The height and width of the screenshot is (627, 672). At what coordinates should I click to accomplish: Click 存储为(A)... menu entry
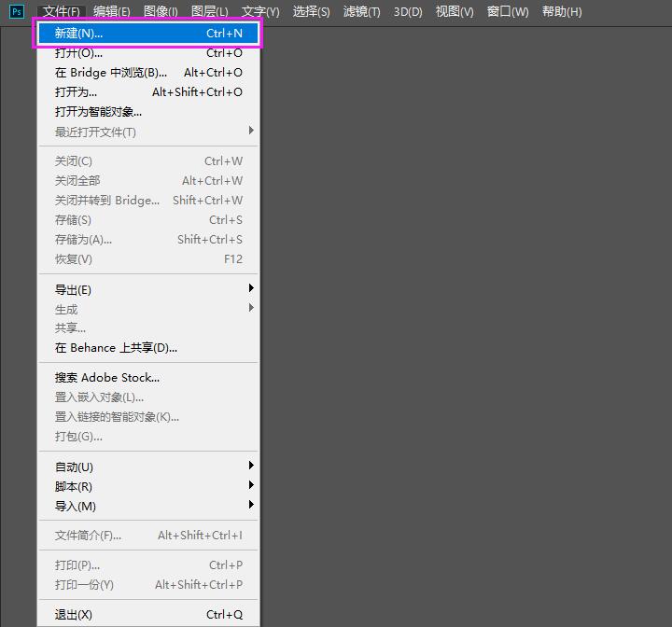click(x=148, y=240)
